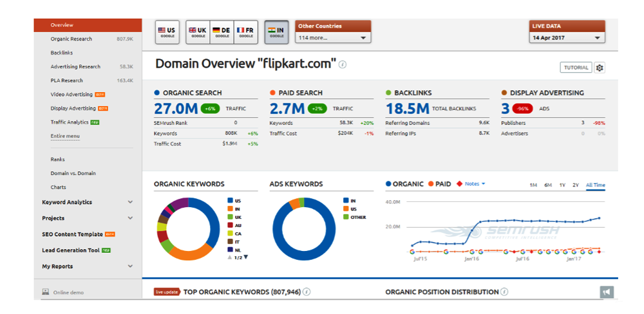Image resolution: width=644 pixels, height=314 pixels.
Task: Expand Keyword Analytics menu section
Action: [x=88, y=202]
